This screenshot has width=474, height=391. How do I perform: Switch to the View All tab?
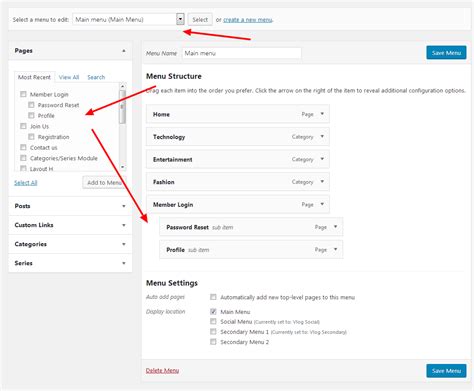(x=69, y=77)
